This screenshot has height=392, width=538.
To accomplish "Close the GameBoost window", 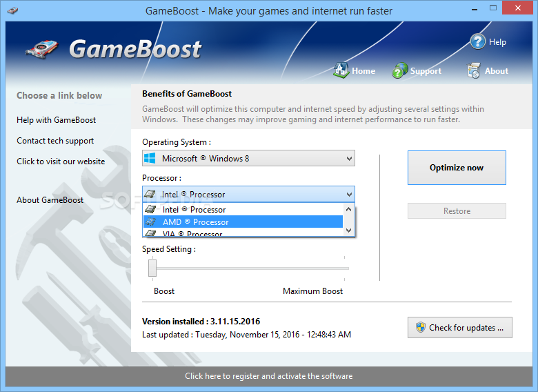I will tap(518, 8).
